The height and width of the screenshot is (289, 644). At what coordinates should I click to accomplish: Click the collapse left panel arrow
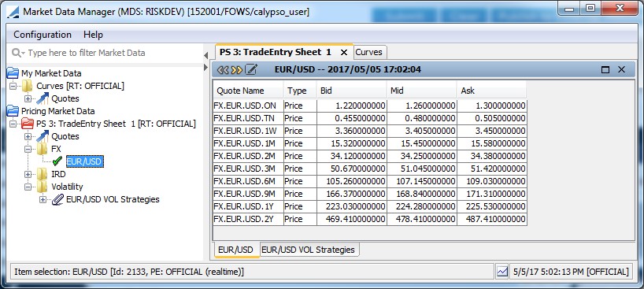(x=206, y=56)
